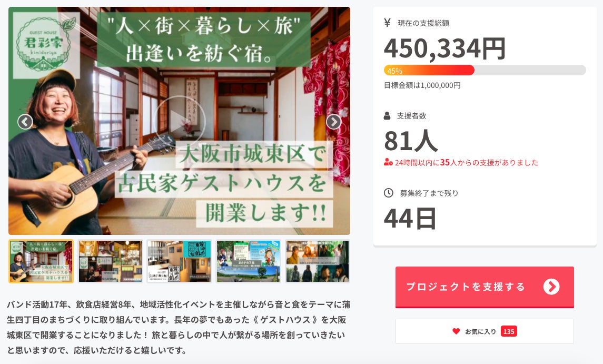
Task: Show the fifth thumbnail with the people collage
Action: (317, 261)
